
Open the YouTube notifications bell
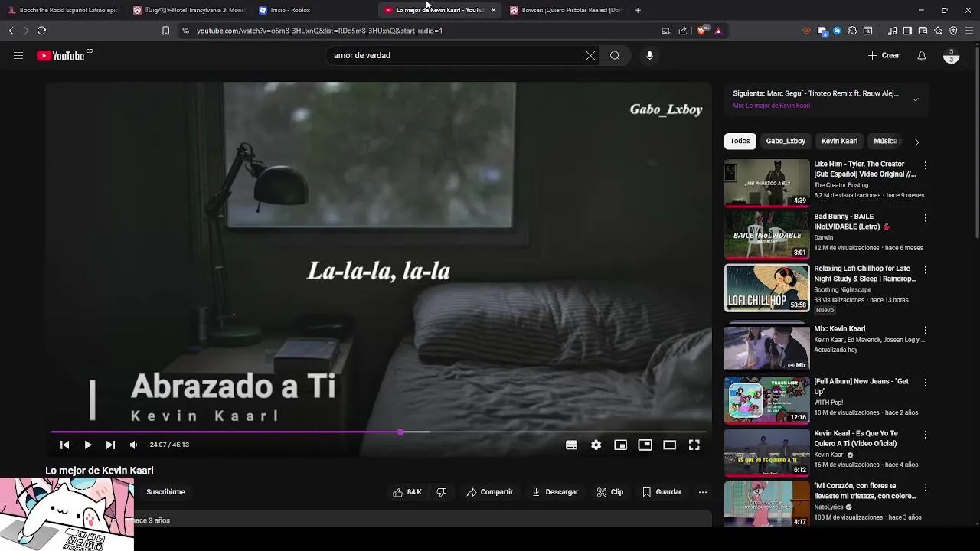(922, 55)
